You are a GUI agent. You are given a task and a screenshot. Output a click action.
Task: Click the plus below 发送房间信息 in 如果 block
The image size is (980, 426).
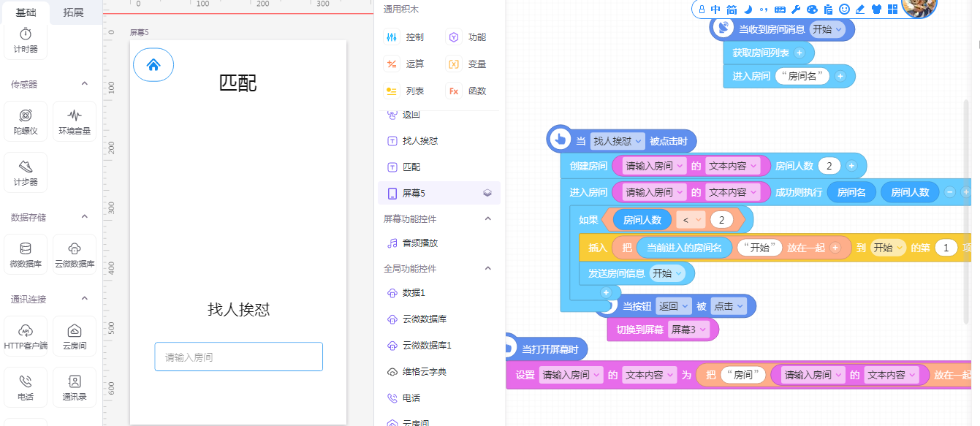click(x=605, y=292)
